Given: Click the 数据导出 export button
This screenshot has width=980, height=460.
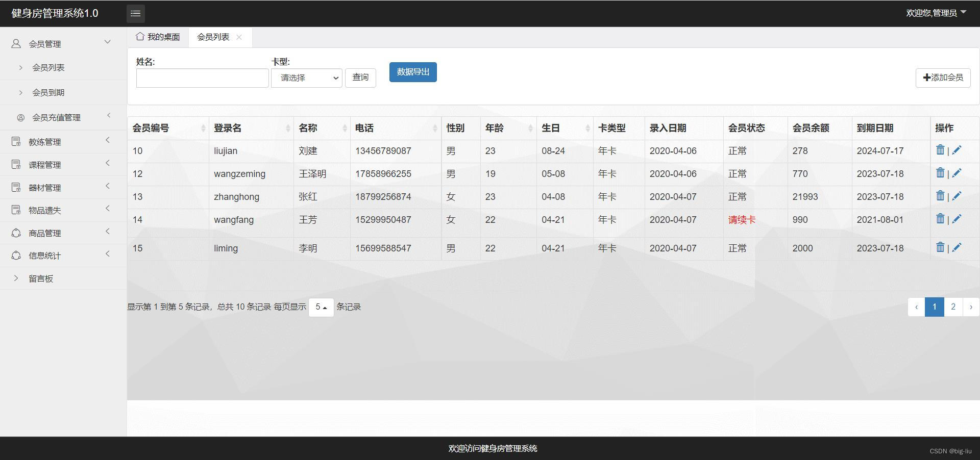Looking at the screenshot, I should 413,72.
